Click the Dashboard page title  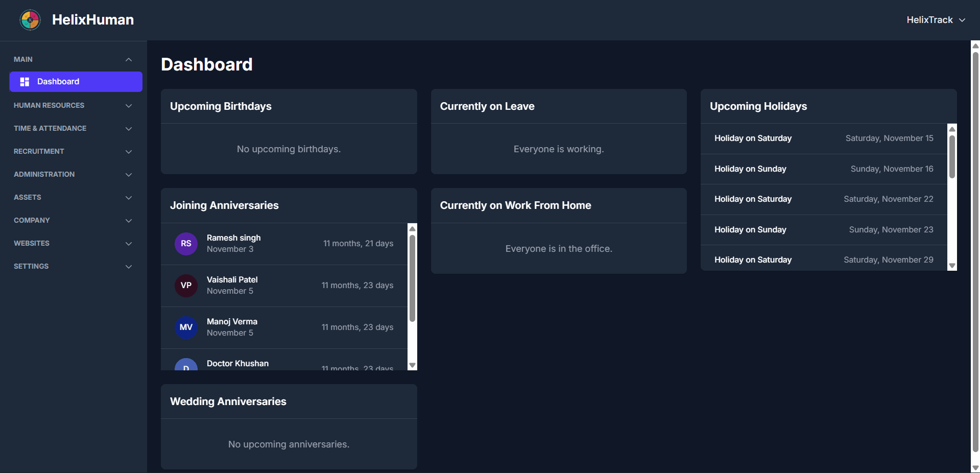(207, 64)
